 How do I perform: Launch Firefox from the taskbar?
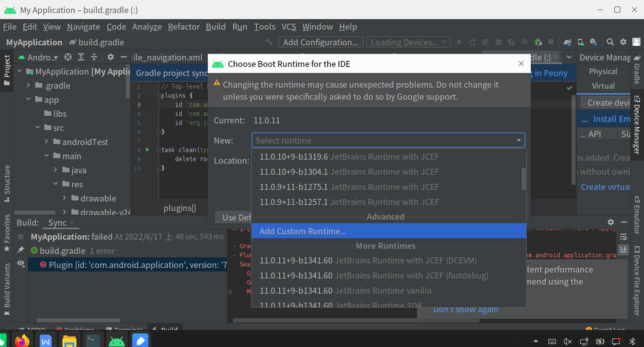[22, 340]
